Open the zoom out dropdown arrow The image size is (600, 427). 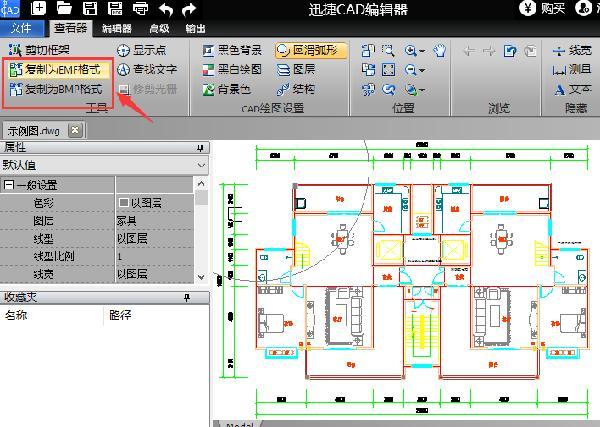[422, 70]
